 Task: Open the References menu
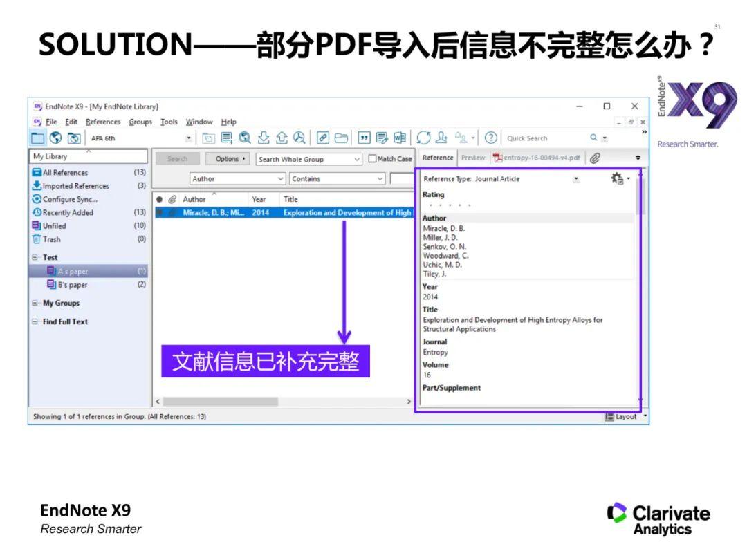pos(102,121)
